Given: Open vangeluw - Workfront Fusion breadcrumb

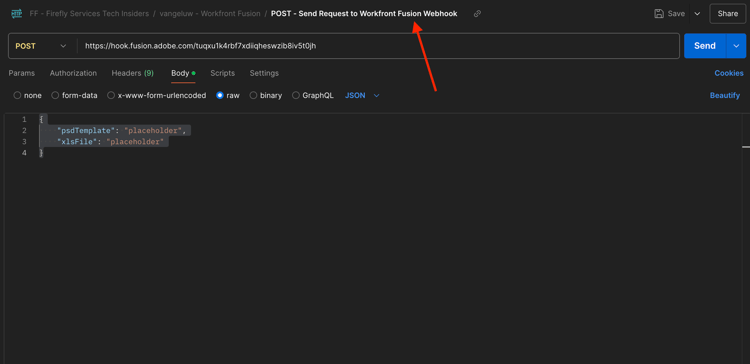Looking at the screenshot, I should click(210, 14).
